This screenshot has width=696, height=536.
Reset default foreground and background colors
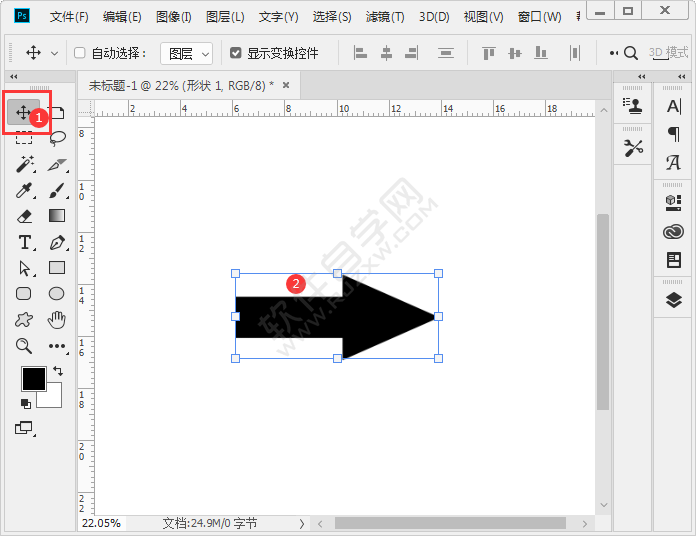26,403
